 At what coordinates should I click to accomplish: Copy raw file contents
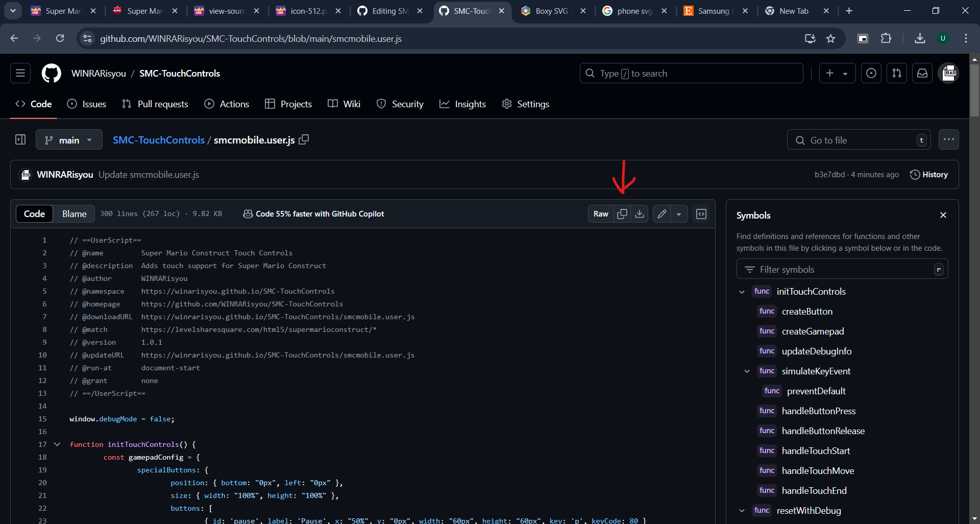pos(622,214)
